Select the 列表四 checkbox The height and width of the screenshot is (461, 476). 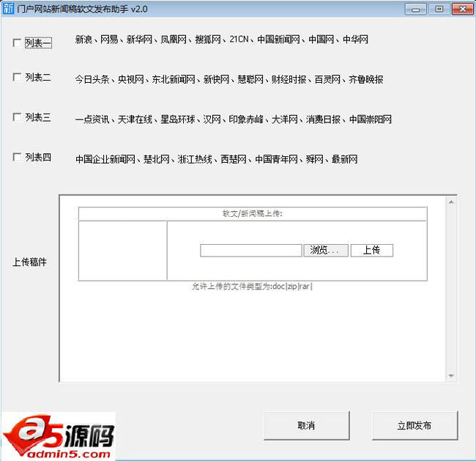[x=18, y=157]
